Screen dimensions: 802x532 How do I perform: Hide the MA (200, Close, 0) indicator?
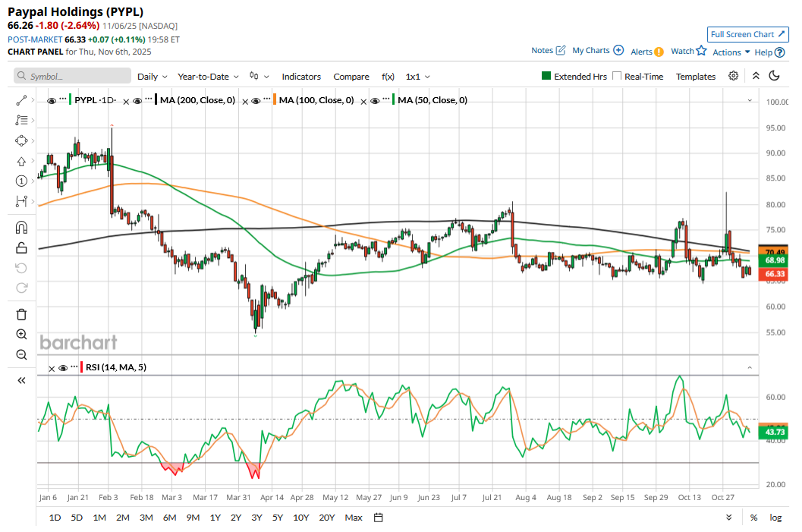[137, 100]
